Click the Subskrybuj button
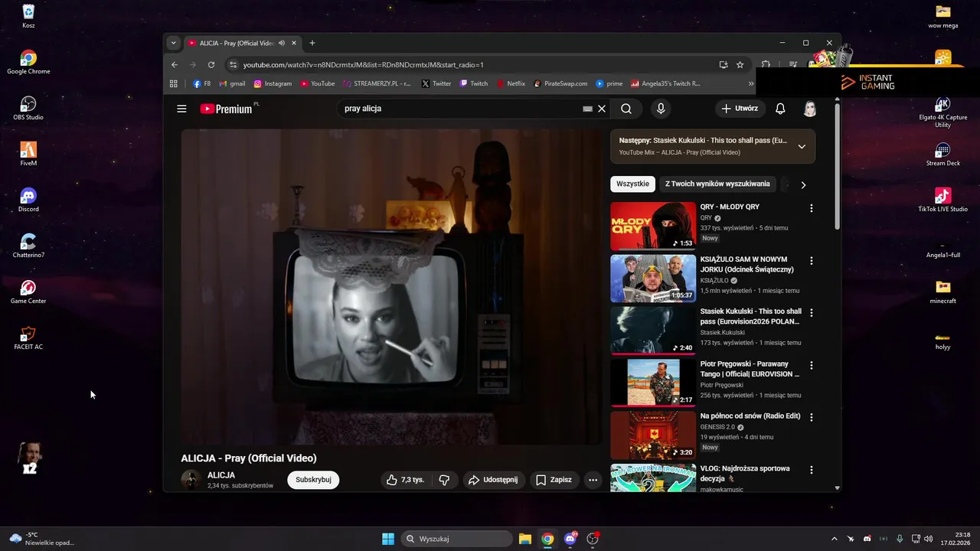The height and width of the screenshot is (551, 980). point(313,480)
